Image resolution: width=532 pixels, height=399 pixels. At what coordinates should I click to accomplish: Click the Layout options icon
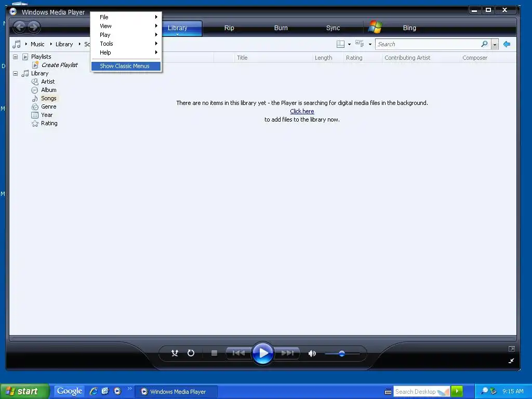340,44
